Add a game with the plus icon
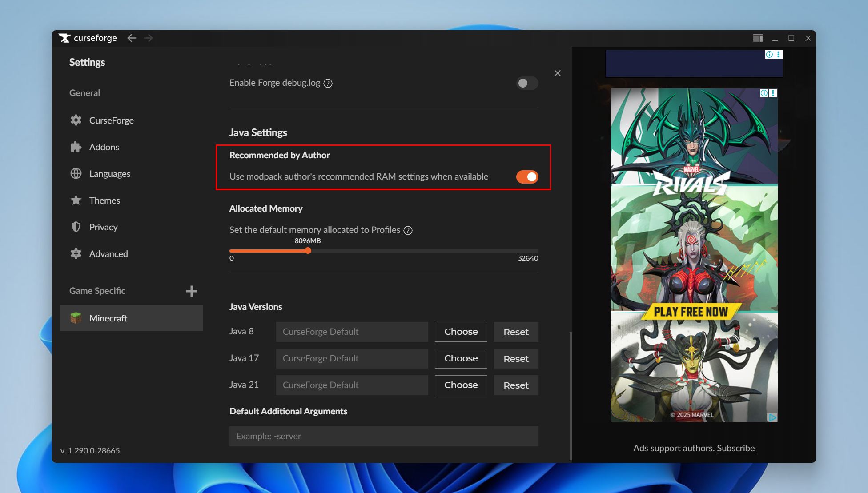This screenshot has height=493, width=868. [x=192, y=291]
